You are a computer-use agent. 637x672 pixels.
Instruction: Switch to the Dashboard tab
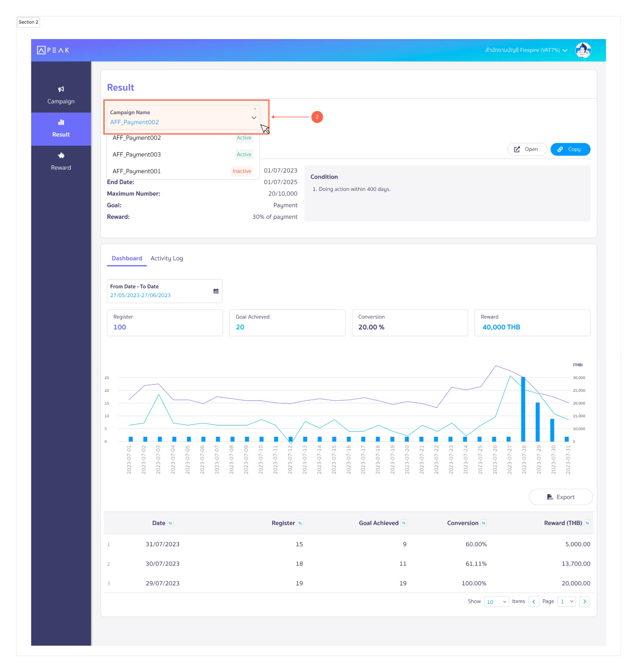tap(127, 259)
